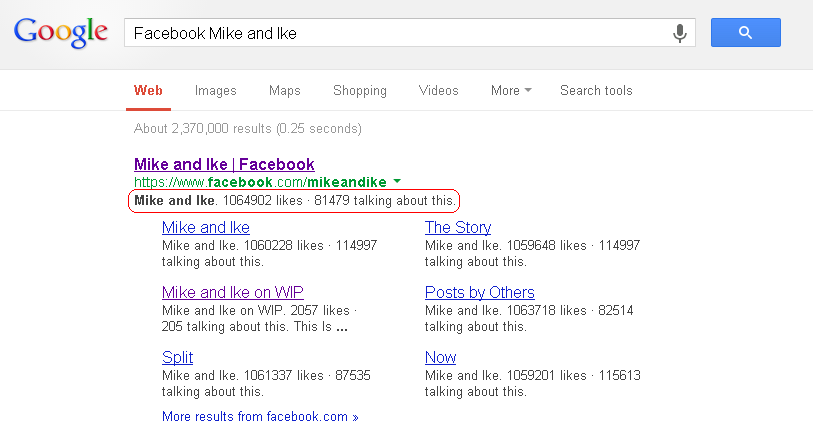Click snippet mentioning 1061337 likes
813x443 pixels.
(x=267, y=383)
